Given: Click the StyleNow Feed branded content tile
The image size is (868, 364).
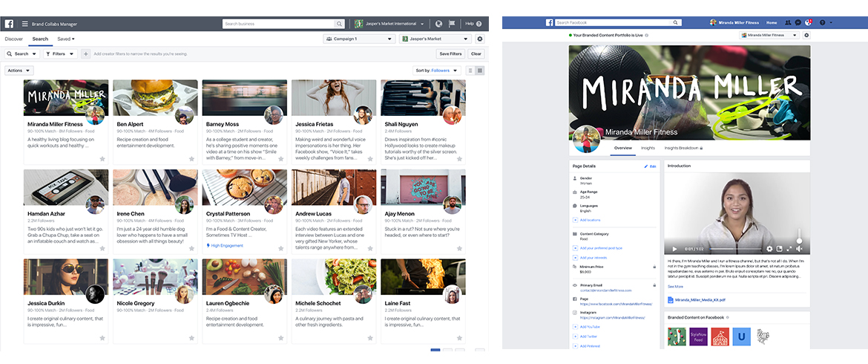Looking at the screenshot, I should [x=697, y=337].
